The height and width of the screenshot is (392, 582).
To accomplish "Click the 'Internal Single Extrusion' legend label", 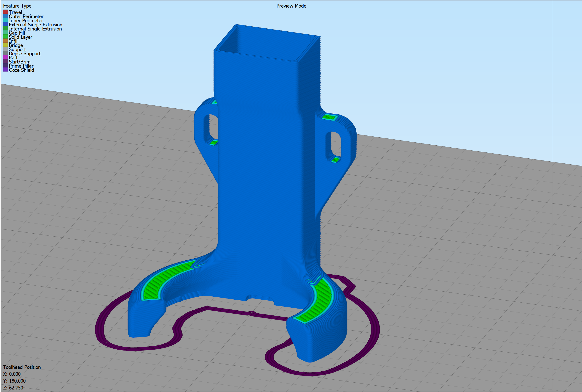I will point(35,29).
